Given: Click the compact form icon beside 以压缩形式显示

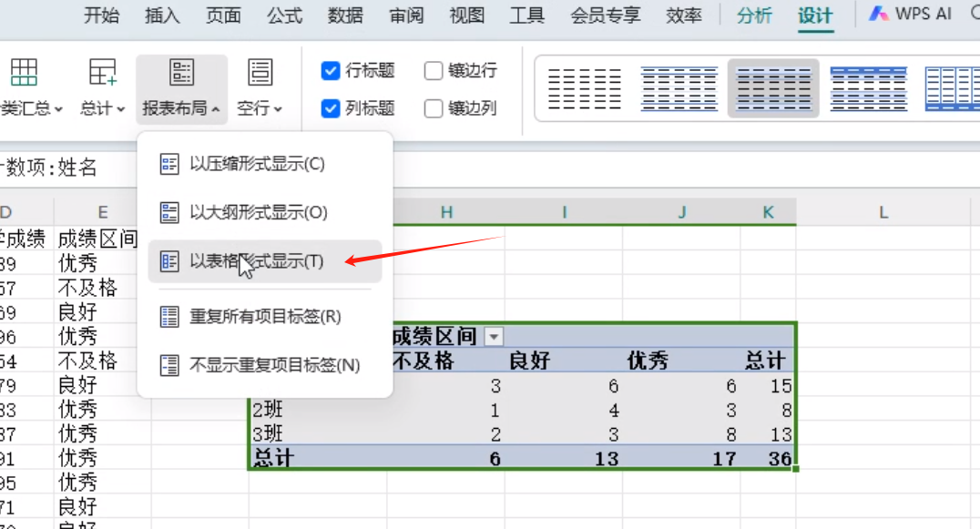Looking at the screenshot, I should click(169, 164).
